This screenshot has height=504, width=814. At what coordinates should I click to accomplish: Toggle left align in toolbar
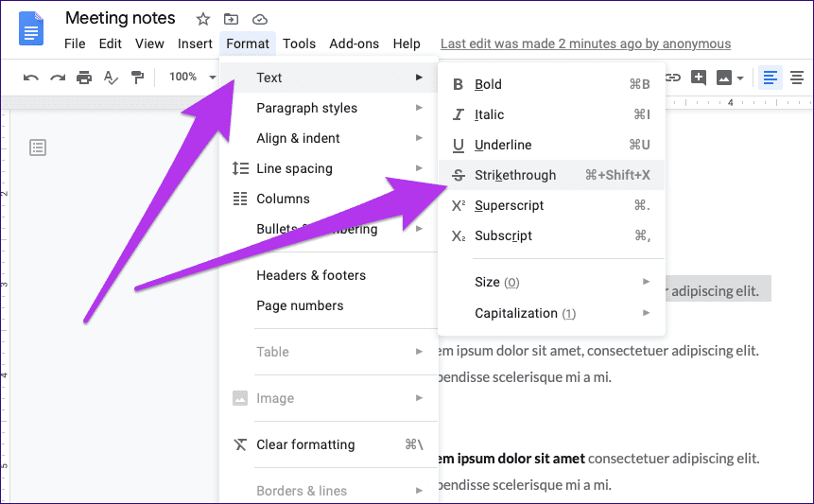tap(770, 78)
